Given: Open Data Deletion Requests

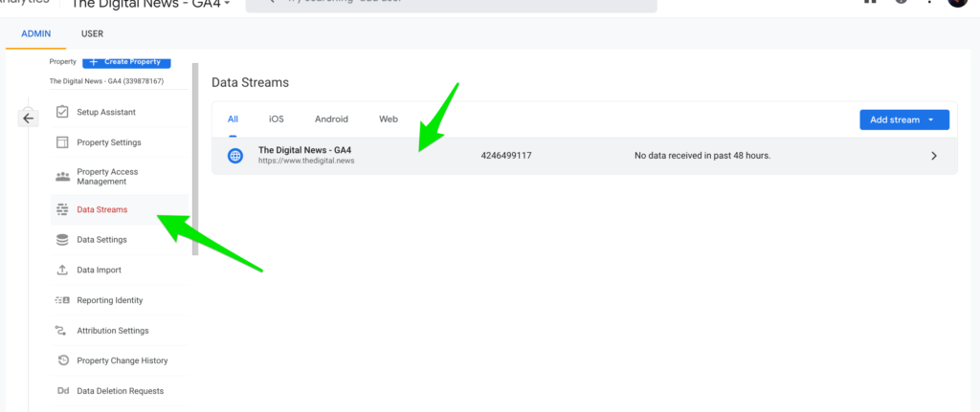Looking at the screenshot, I should click(x=120, y=391).
